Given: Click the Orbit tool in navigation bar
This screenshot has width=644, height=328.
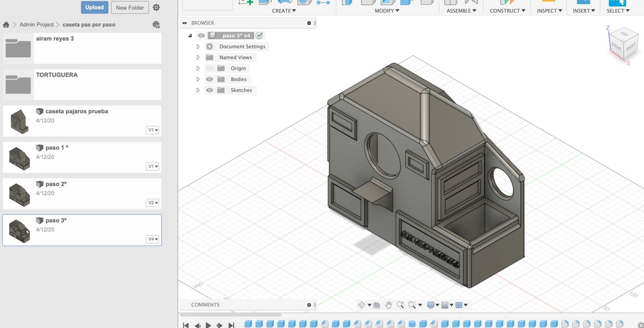Looking at the screenshot, I should point(362,305).
